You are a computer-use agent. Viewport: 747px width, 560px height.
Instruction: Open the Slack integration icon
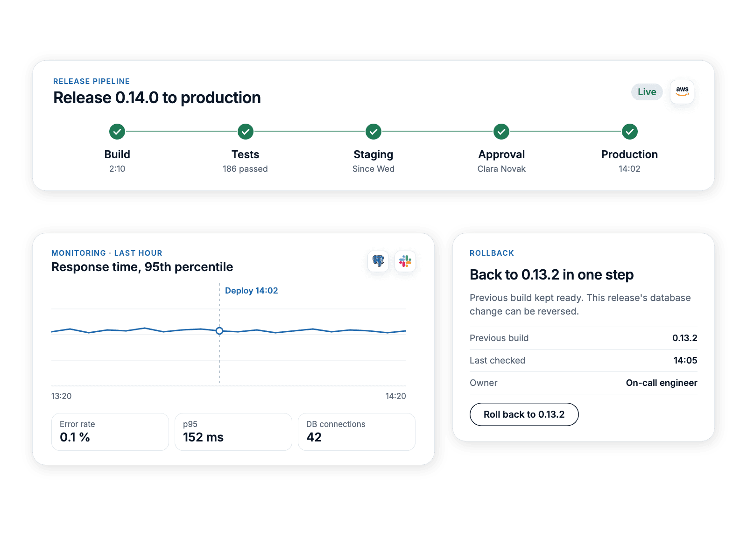(405, 261)
